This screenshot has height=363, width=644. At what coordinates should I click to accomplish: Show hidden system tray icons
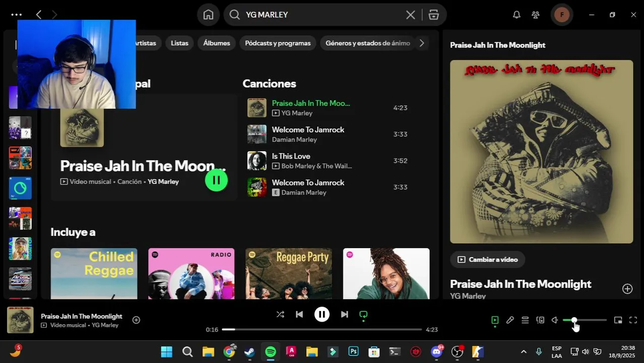coord(524,351)
